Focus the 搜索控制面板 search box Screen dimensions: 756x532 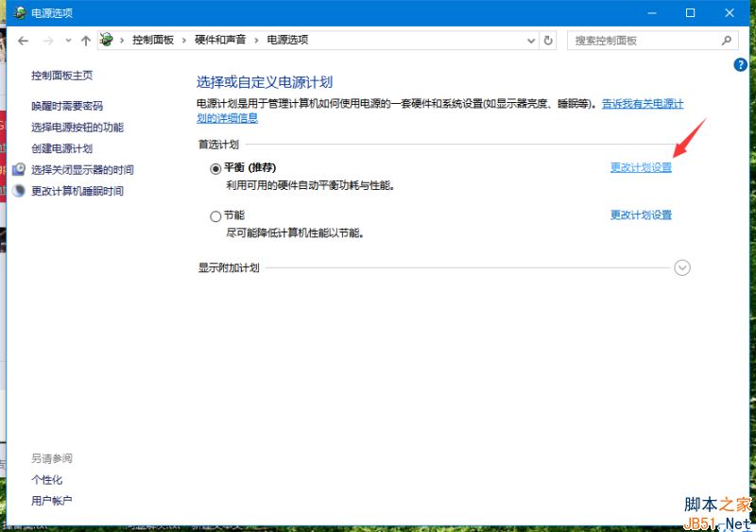coord(652,41)
